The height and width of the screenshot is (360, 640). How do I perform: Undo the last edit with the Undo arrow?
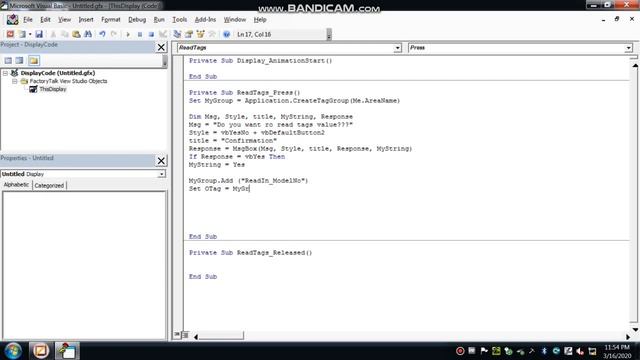[x=102, y=34]
